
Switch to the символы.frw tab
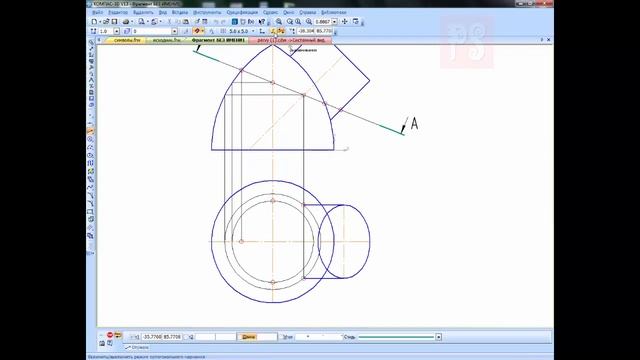[127, 40]
